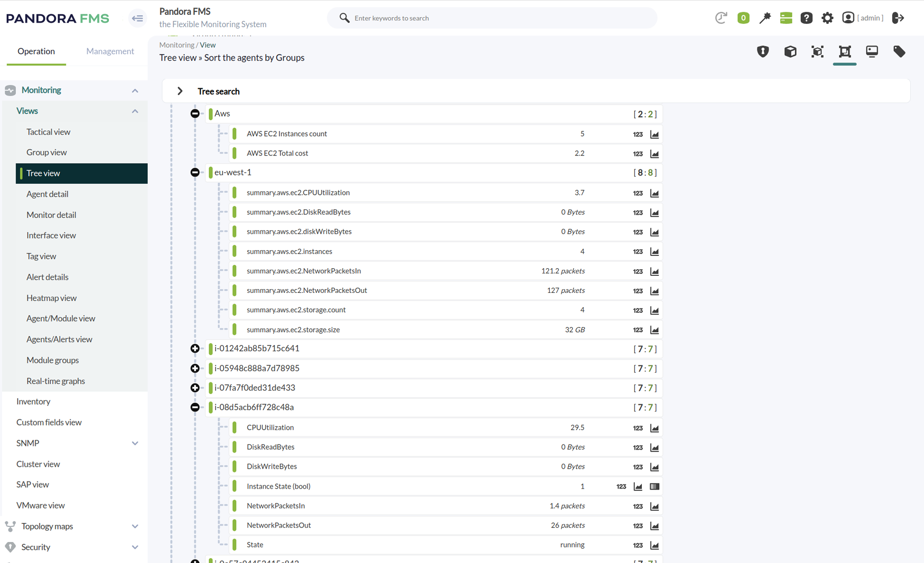Image resolution: width=924 pixels, height=563 pixels.
Task: Show raw data 123 icon for CPUUtilization
Action: click(637, 428)
